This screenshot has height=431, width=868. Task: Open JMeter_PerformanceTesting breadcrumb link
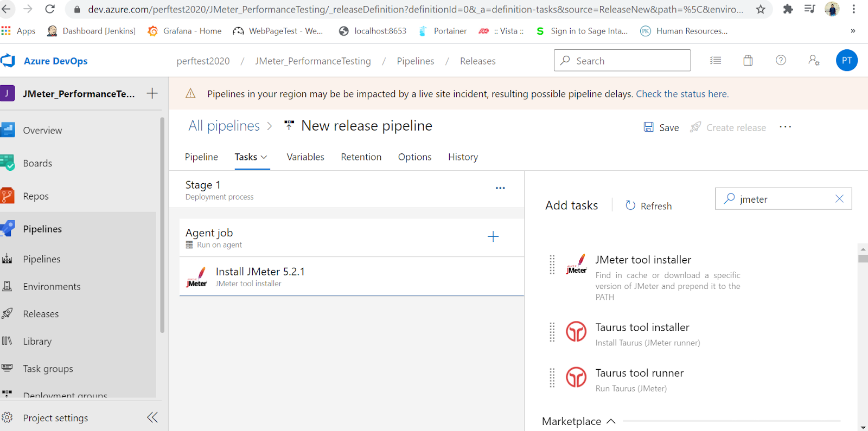pos(313,61)
